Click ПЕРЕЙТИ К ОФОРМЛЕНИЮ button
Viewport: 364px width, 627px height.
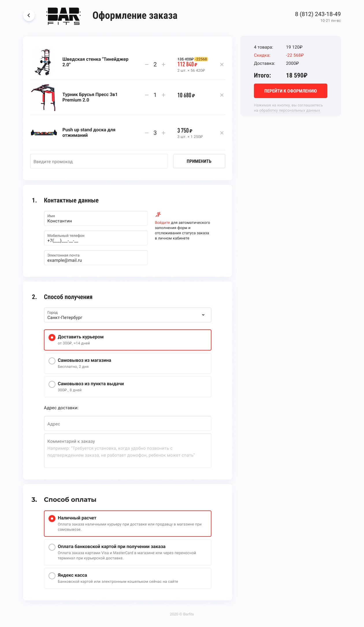(x=290, y=91)
